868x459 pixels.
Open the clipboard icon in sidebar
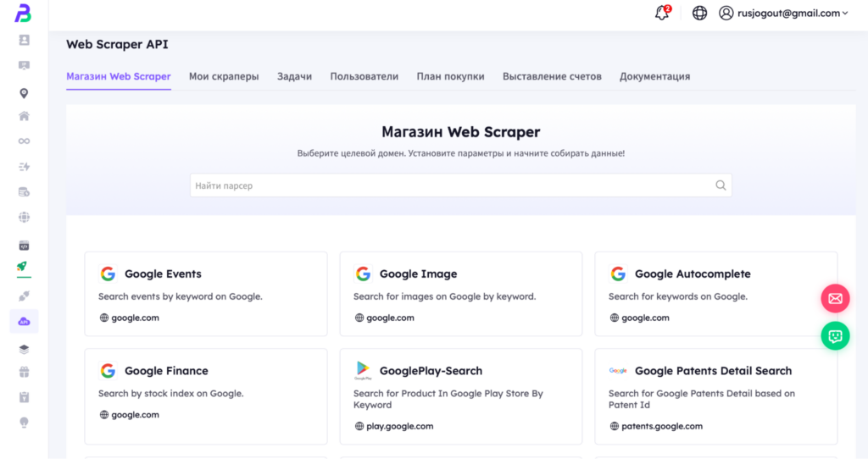pos(24,397)
